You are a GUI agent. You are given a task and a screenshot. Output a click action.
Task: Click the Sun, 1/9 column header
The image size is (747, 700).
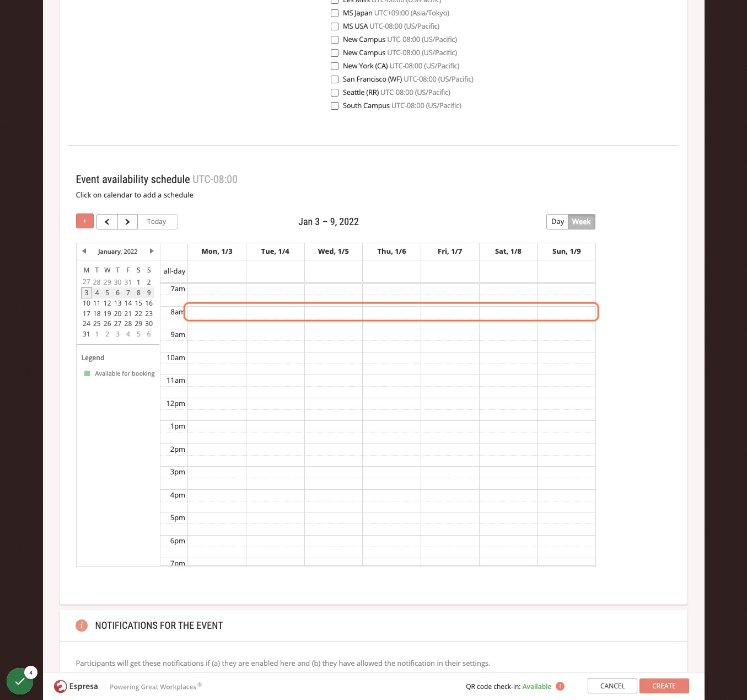point(566,252)
